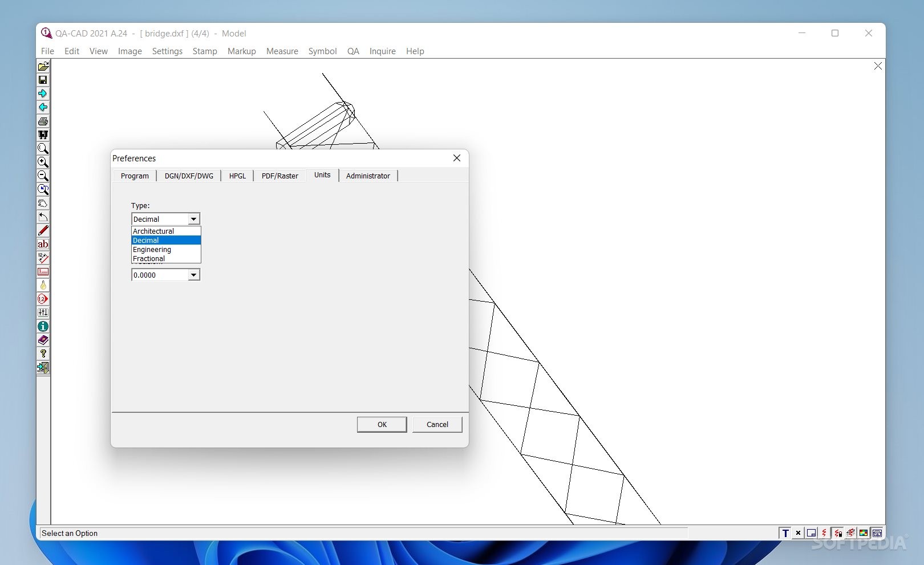
Task: Click the red numbered balloon icon
Action: pyautogui.click(x=43, y=299)
